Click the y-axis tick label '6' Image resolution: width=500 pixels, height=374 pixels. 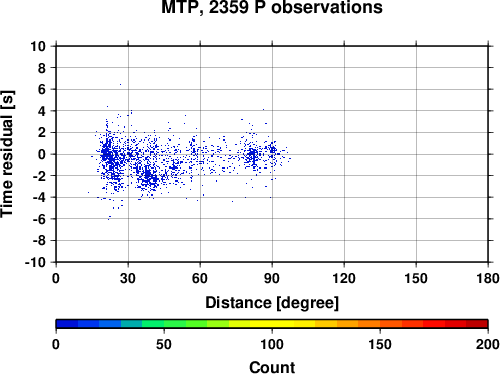(42, 89)
